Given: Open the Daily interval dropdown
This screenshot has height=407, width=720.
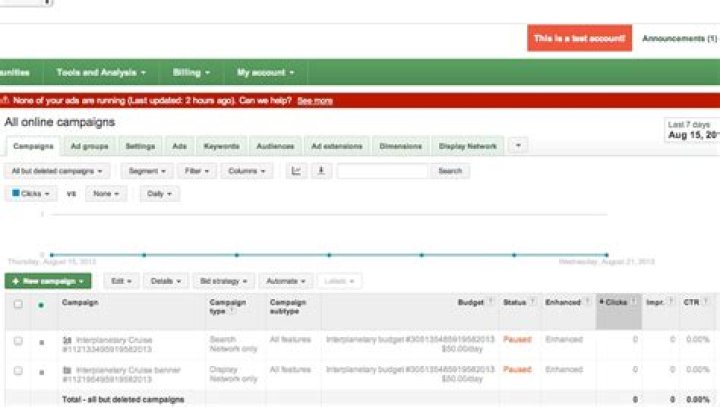Looking at the screenshot, I should [x=159, y=193].
